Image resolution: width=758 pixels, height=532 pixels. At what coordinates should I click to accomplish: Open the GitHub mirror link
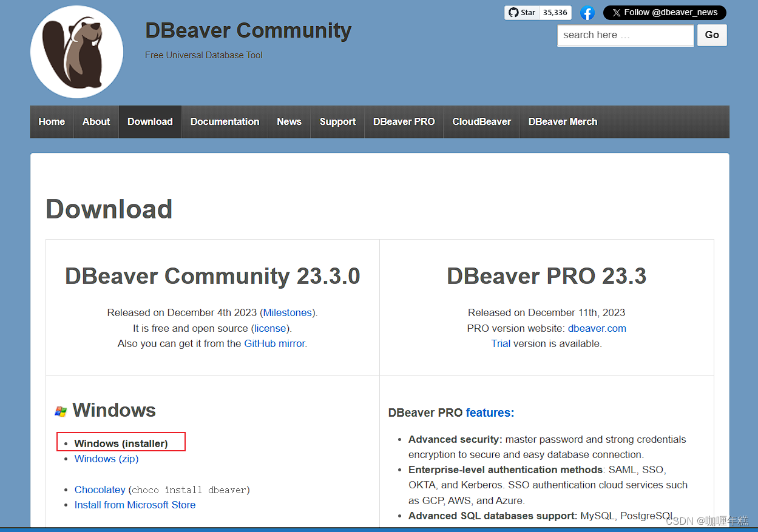274,343
